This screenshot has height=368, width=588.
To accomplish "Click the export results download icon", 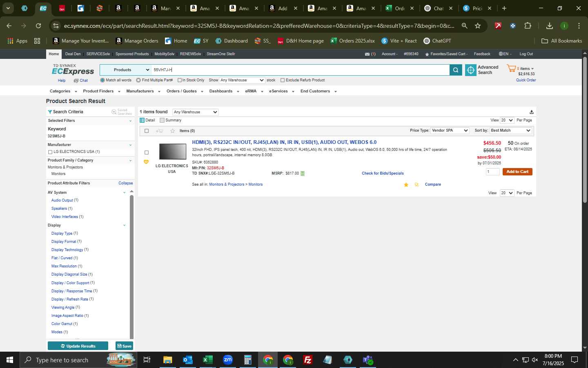I will pos(531,112).
